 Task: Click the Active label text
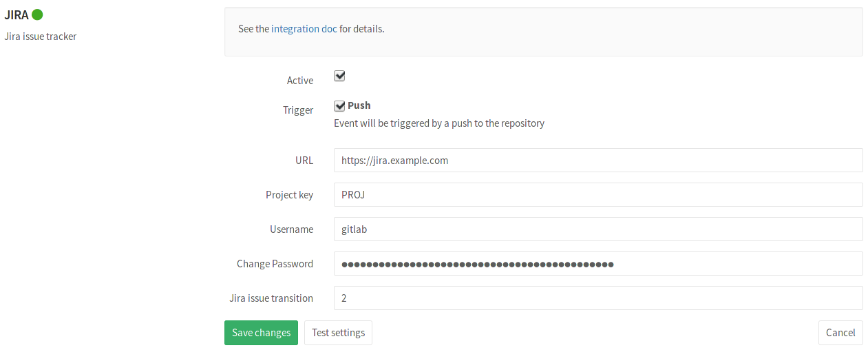300,81
